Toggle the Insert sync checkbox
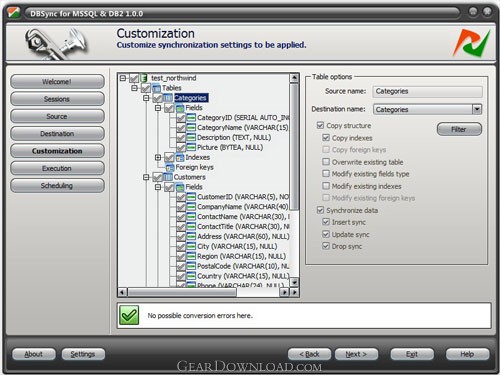 326,222
